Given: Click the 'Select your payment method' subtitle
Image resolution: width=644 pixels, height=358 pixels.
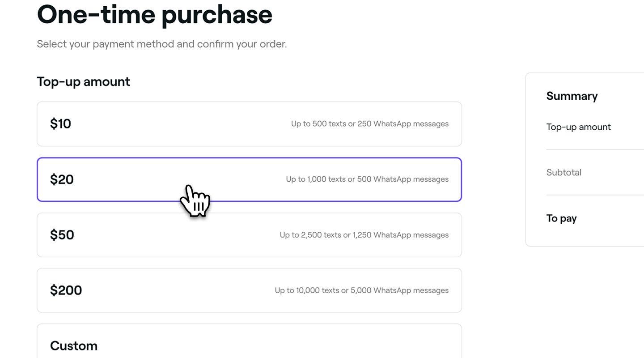Looking at the screenshot, I should [x=162, y=44].
